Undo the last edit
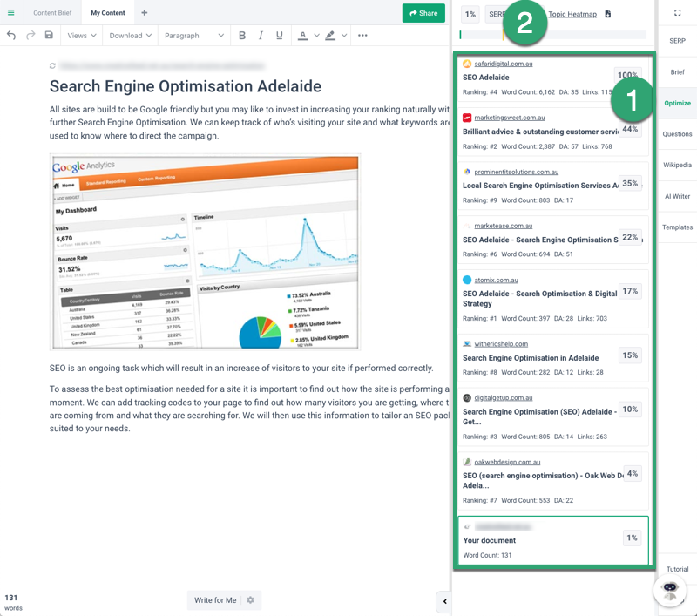The width and height of the screenshot is (697, 616). coord(11,36)
